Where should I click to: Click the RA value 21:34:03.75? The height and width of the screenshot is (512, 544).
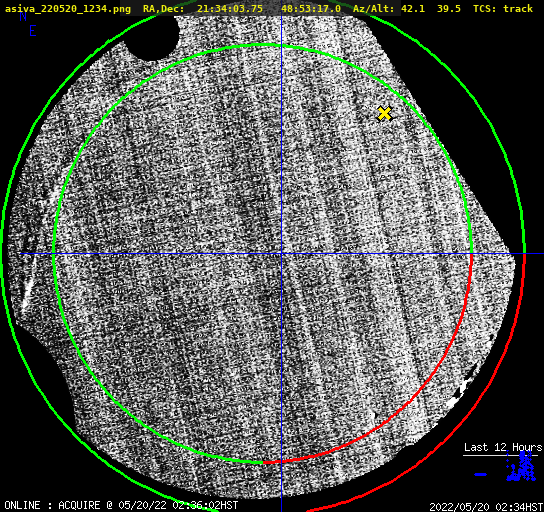pyautogui.click(x=230, y=9)
